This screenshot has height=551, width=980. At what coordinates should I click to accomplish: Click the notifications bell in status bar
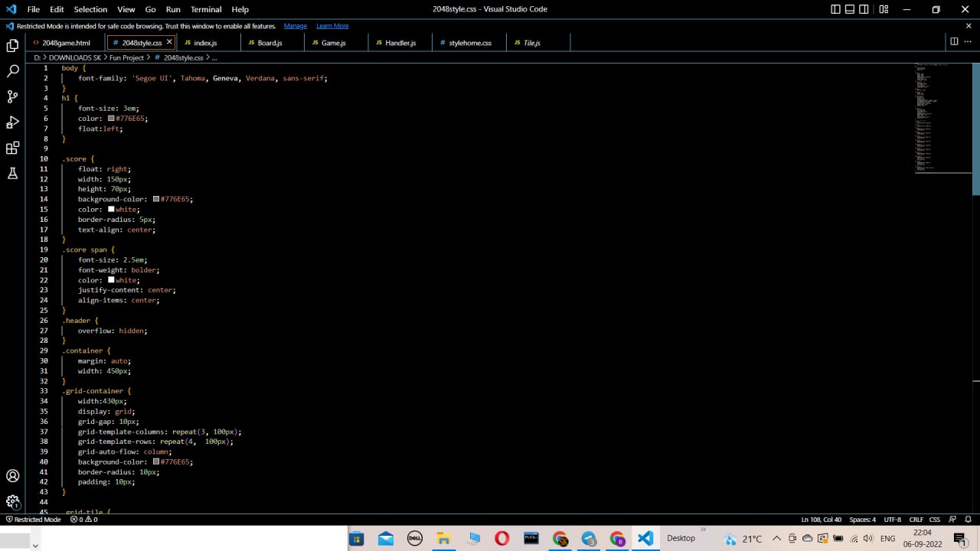point(968,520)
